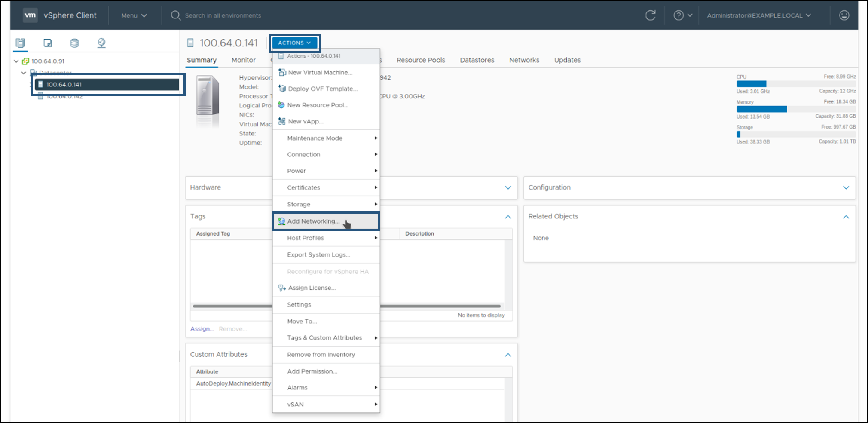The height and width of the screenshot is (423, 868).
Task: Switch to the Monitor tab
Action: pos(244,60)
